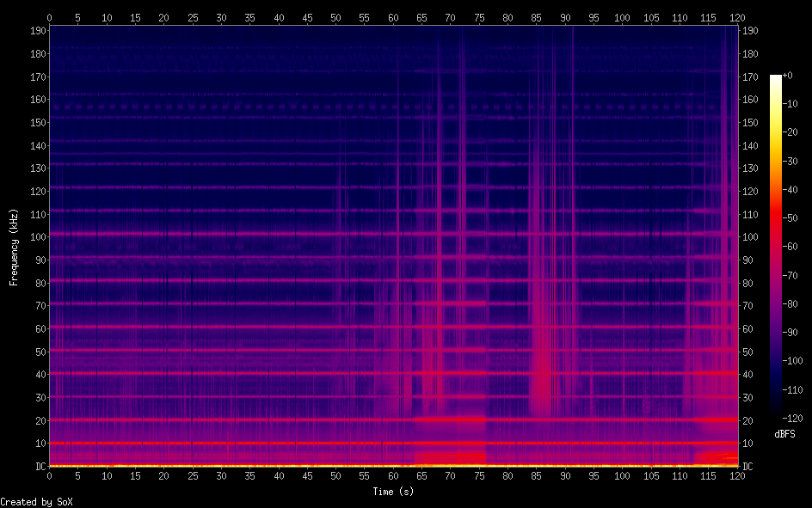
Task: Click "120" label on bottom time axis
Action: click(x=736, y=475)
